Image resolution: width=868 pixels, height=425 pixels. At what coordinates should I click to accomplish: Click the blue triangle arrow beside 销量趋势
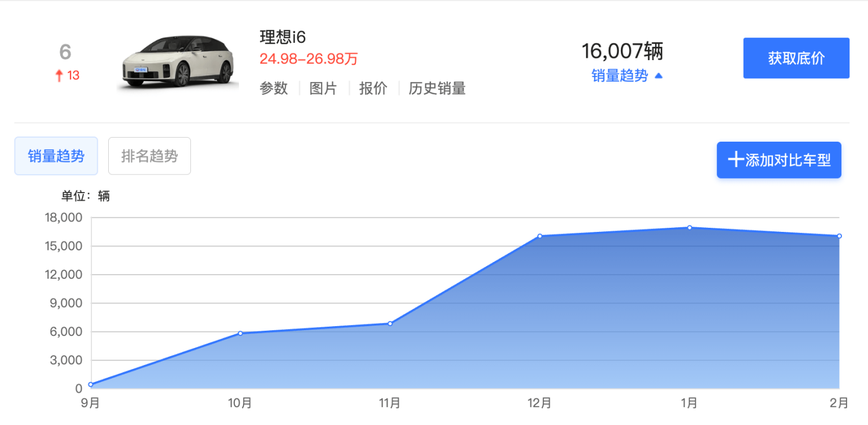(x=658, y=76)
